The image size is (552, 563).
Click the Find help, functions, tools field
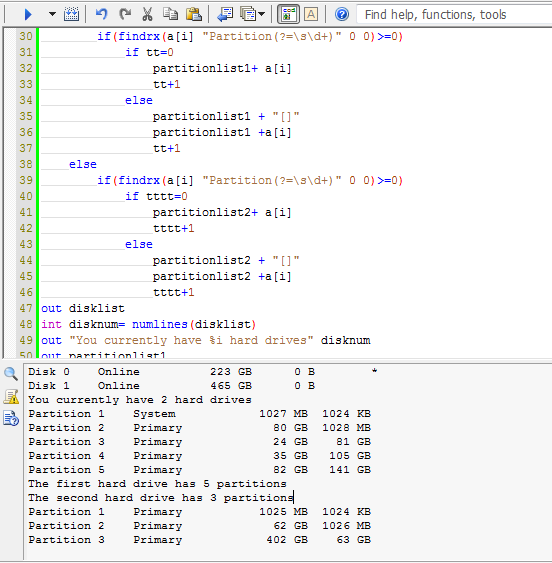[x=454, y=15]
